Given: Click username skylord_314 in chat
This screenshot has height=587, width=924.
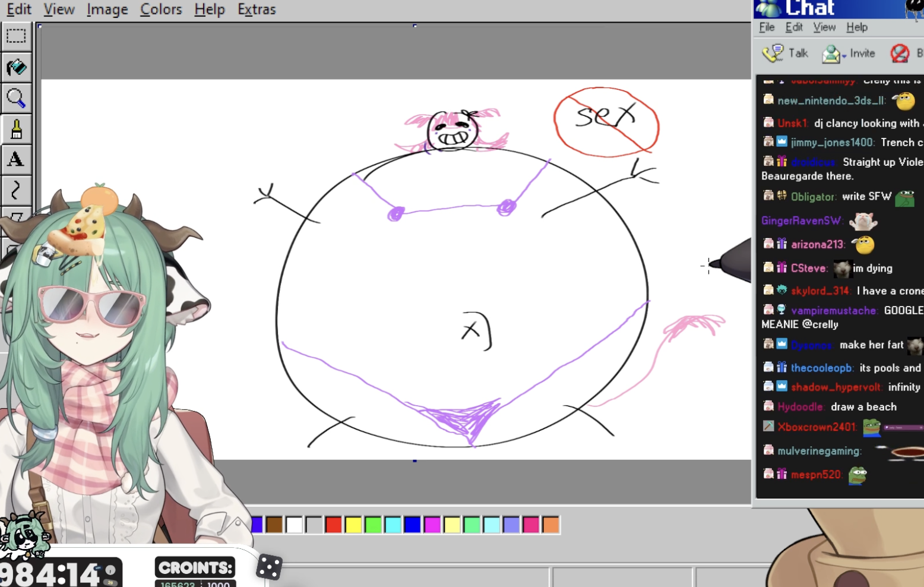Looking at the screenshot, I should coord(820,291).
